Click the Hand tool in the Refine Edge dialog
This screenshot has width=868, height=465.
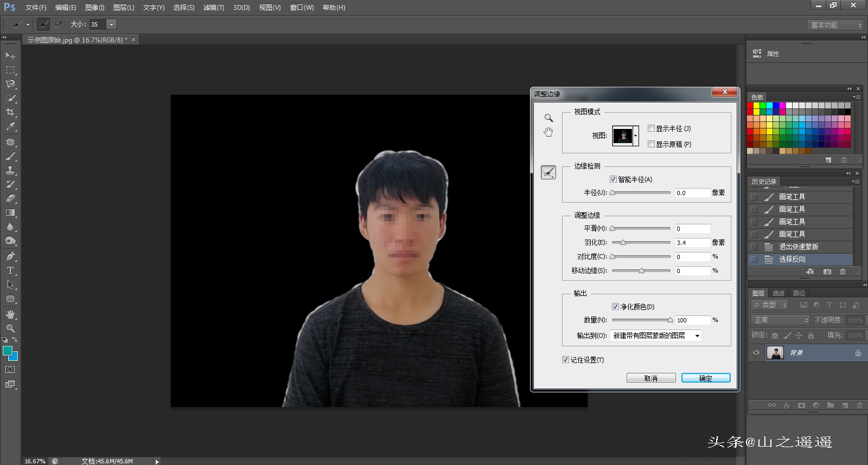[548, 132]
